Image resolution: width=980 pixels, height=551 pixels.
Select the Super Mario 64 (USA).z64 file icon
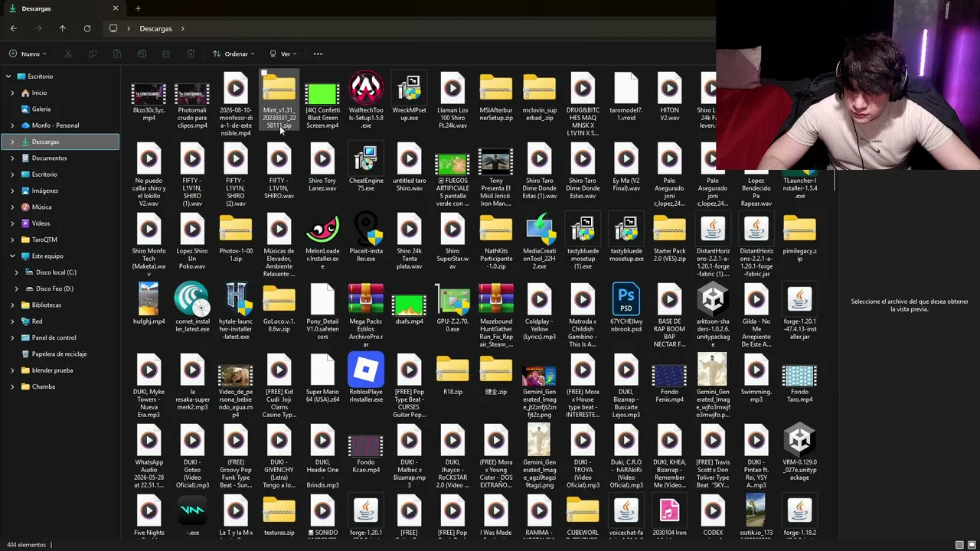pyautogui.click(x=322, y=370)
